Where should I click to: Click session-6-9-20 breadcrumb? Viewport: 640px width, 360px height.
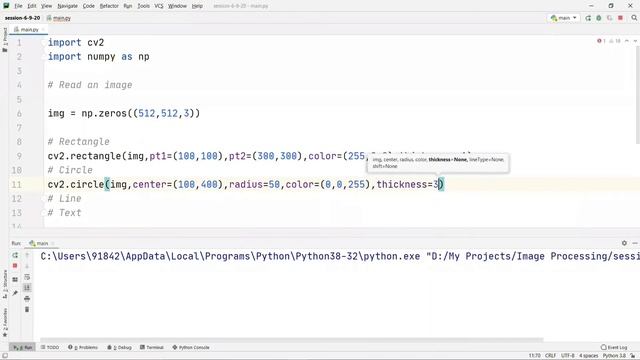pyautogui.click(x=22, y=18)
